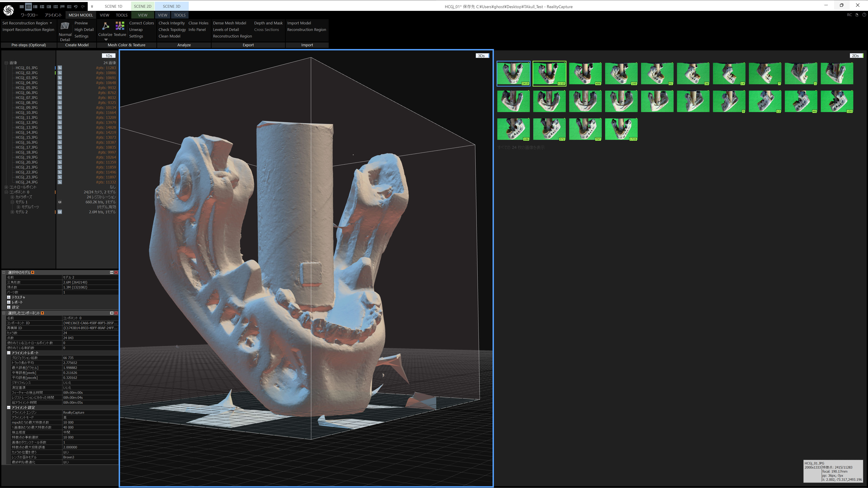Image resolution: width=868 pixels, height=488 pixels.
Task: Expand the Mesh Color & Texture arrow under Colorize
Action: (106, 39)
